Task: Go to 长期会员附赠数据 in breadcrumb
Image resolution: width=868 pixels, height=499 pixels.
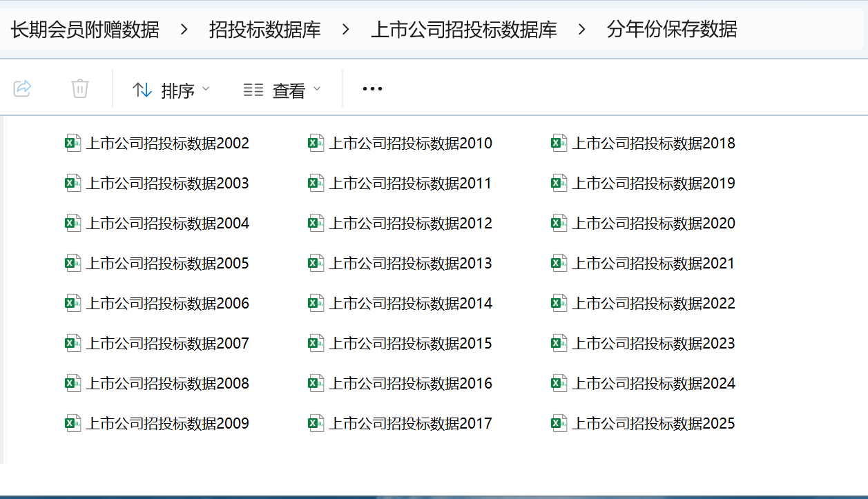Action: point(85,30)
